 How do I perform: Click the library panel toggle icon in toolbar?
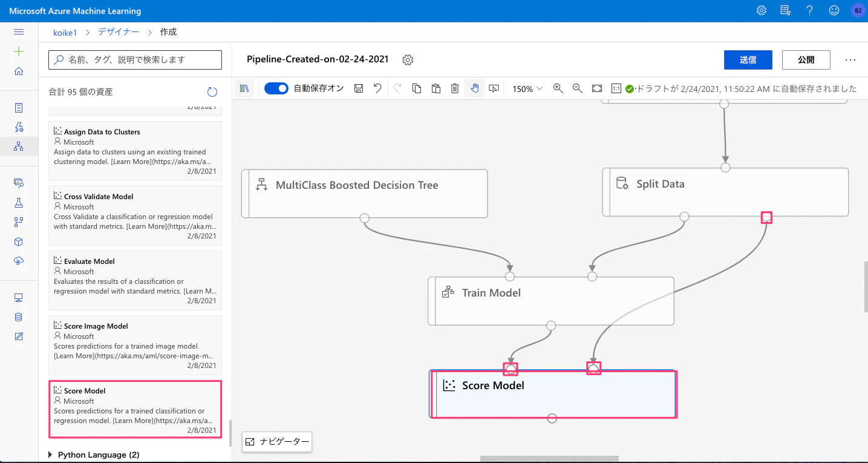(x=245, y=89)
